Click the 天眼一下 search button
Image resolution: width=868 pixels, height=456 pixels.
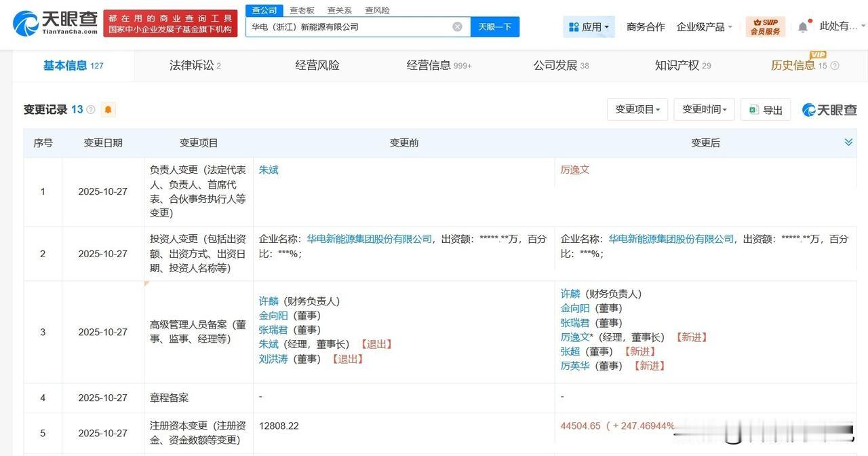[x=495, y=26]
